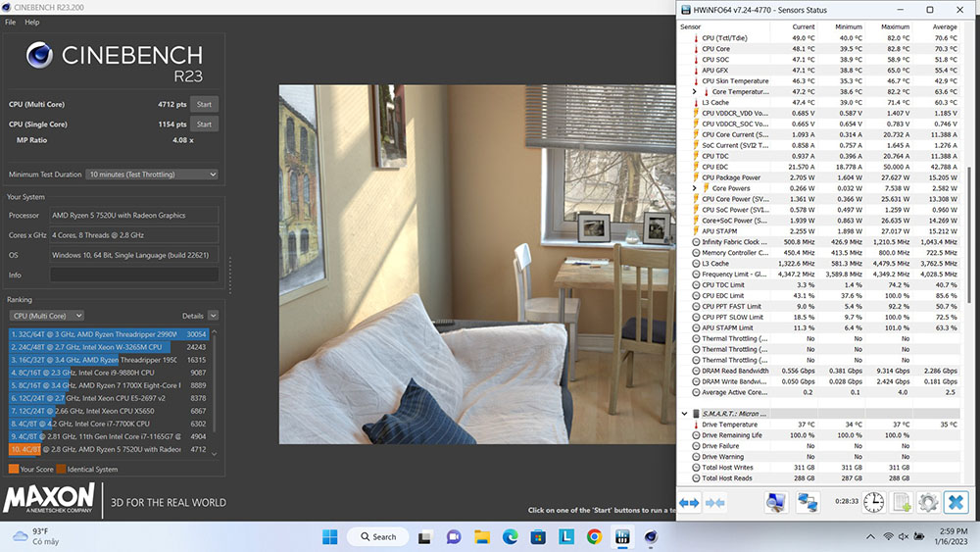Collapse the S.M.A.R.T. Micron sensor section

click(684, 414)
